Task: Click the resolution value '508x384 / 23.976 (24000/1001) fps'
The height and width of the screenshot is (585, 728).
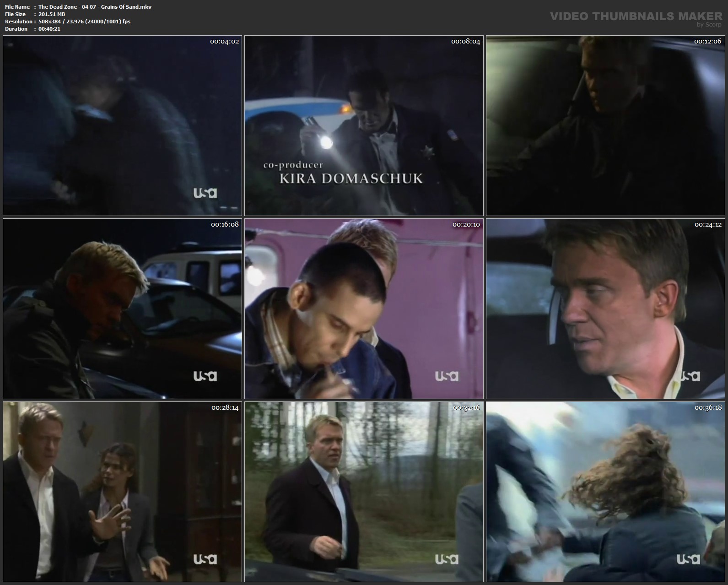Action: tap(84, 22)
